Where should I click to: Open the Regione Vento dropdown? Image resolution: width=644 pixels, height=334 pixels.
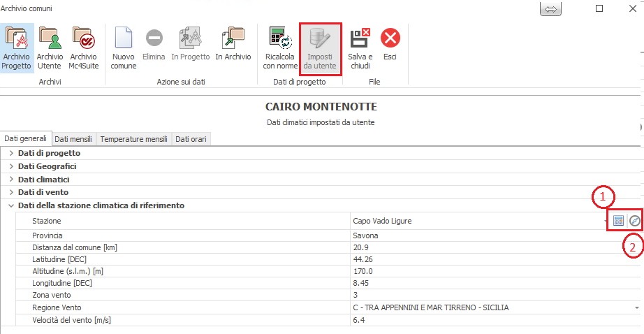pyautogui.click(x=636, y=307)
